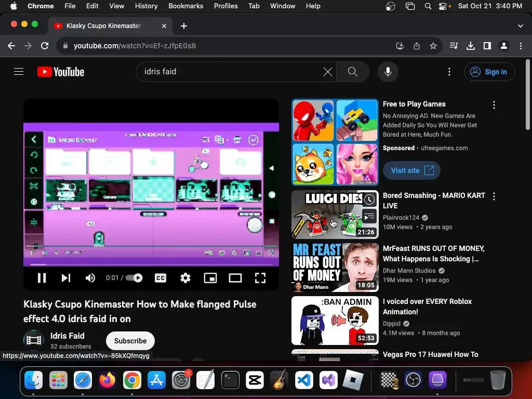Open options for the Free to Play Games ad
The height and width of the screenshot is (399, 532).
pos(494,105)
